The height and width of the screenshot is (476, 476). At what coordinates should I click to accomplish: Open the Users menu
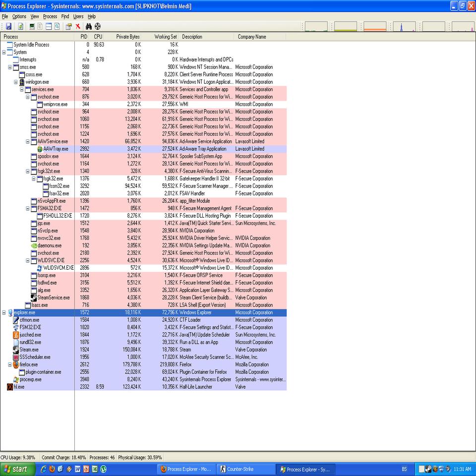[x=78, y=16]
